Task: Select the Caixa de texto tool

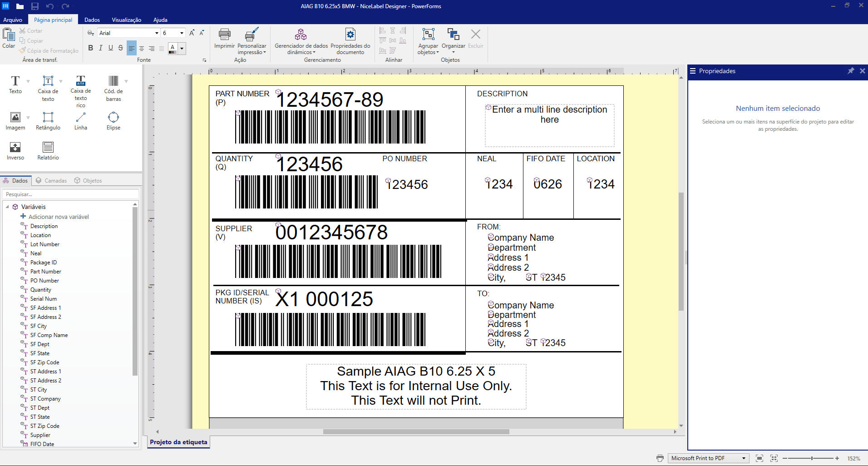Action: 48,88
